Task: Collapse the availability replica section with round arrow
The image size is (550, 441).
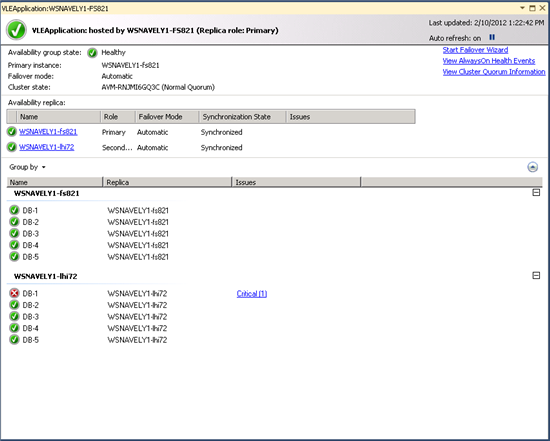Action: click(532, 167)
